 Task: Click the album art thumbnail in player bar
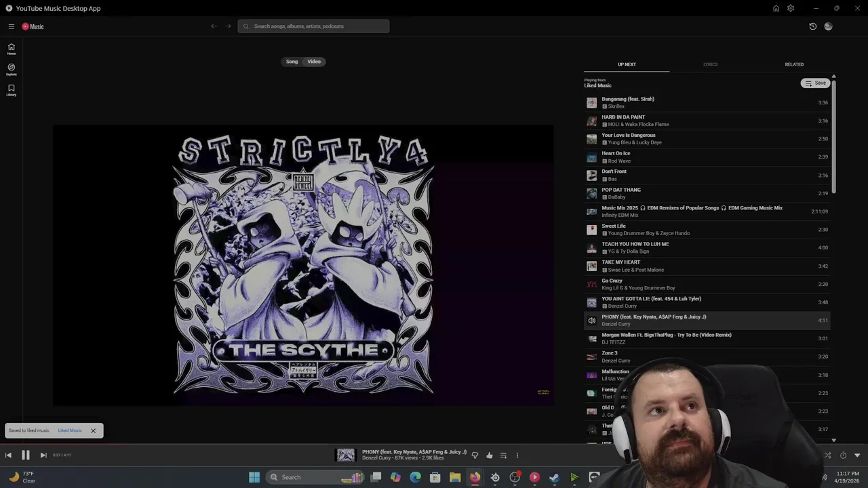point(346,455)
